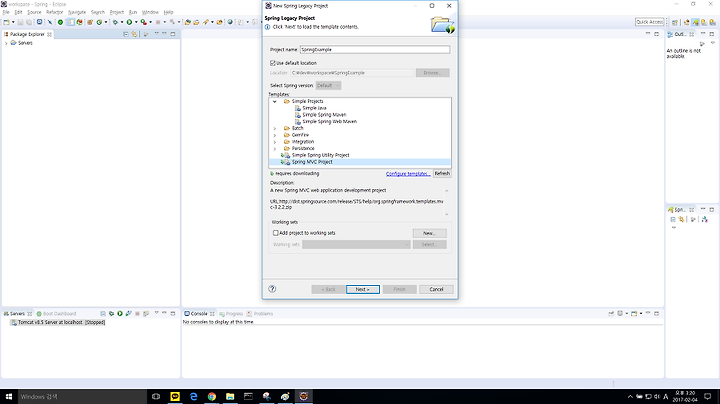Open the Select Spring version dropdown

(328, 85)
